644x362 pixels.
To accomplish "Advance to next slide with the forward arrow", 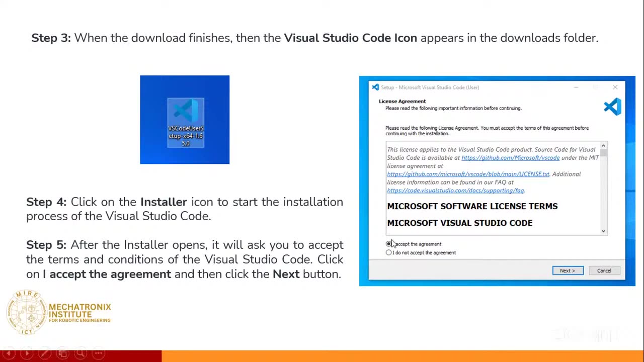I will coord(27,353).
